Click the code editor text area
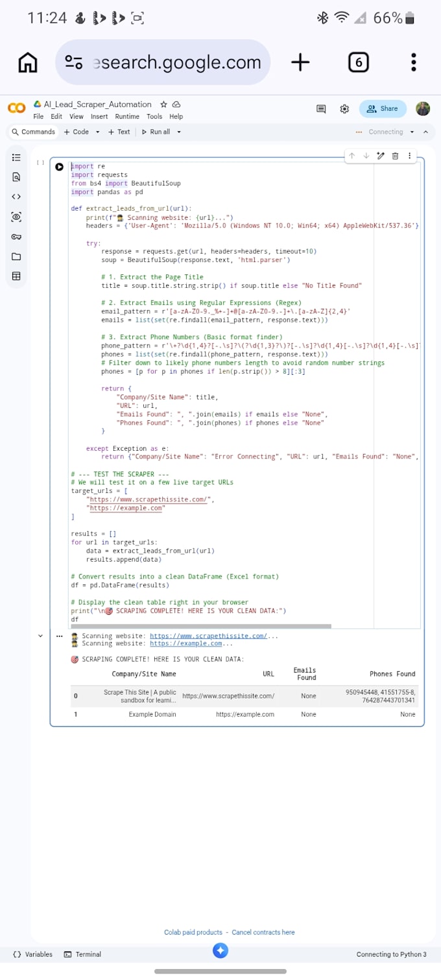 [245, 392]
